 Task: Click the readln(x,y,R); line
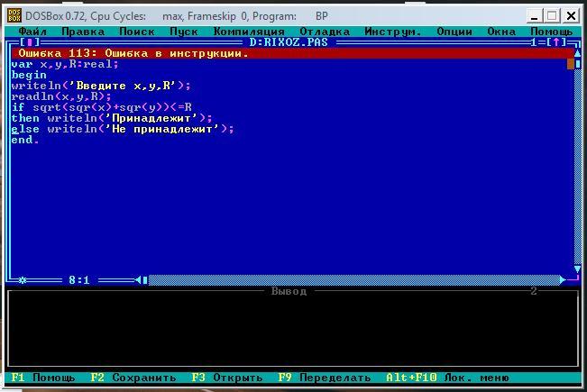61,96
